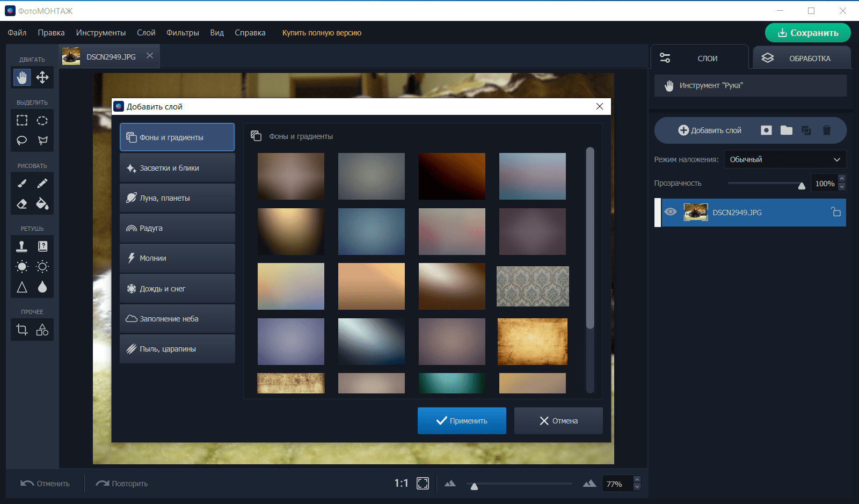Select the damask wallpaper pattern thumbnail

pos(533,287)
